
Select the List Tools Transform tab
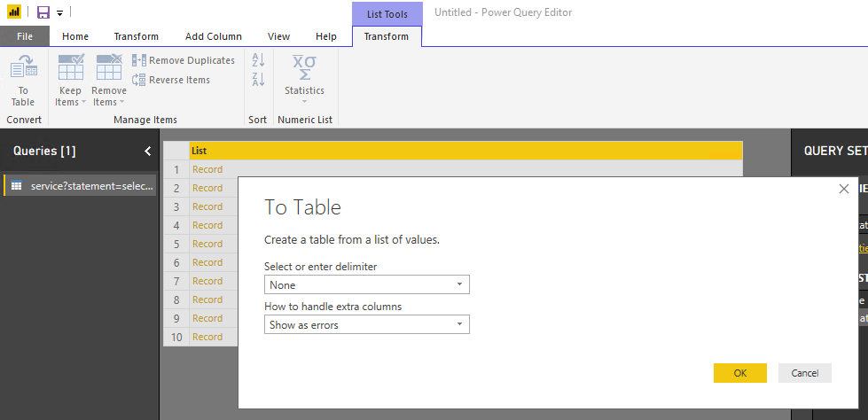(x=387, y=36)
